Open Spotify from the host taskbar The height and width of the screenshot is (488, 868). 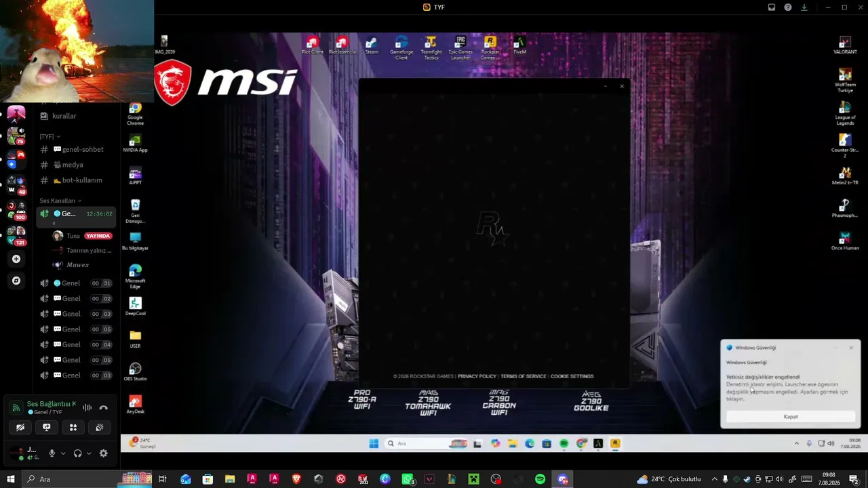tap(540, 479)
